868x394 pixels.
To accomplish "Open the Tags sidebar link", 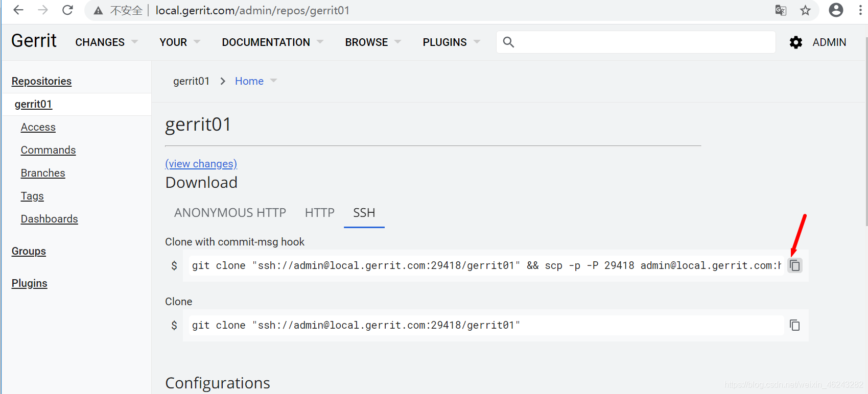I will pyautogui.click(x=32, y=196).
